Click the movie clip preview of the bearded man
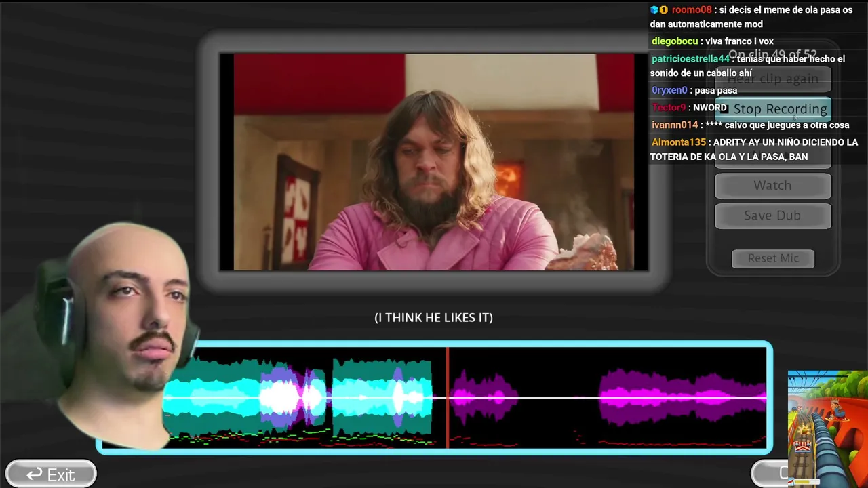Viewport: 868px width, 488px height. tap(434, 162)
